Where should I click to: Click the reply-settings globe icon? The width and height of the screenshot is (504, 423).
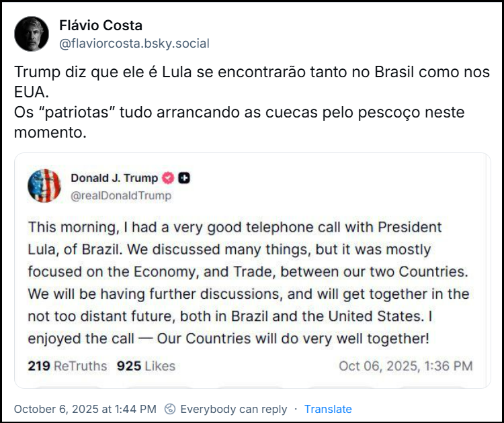coord(171,409)
